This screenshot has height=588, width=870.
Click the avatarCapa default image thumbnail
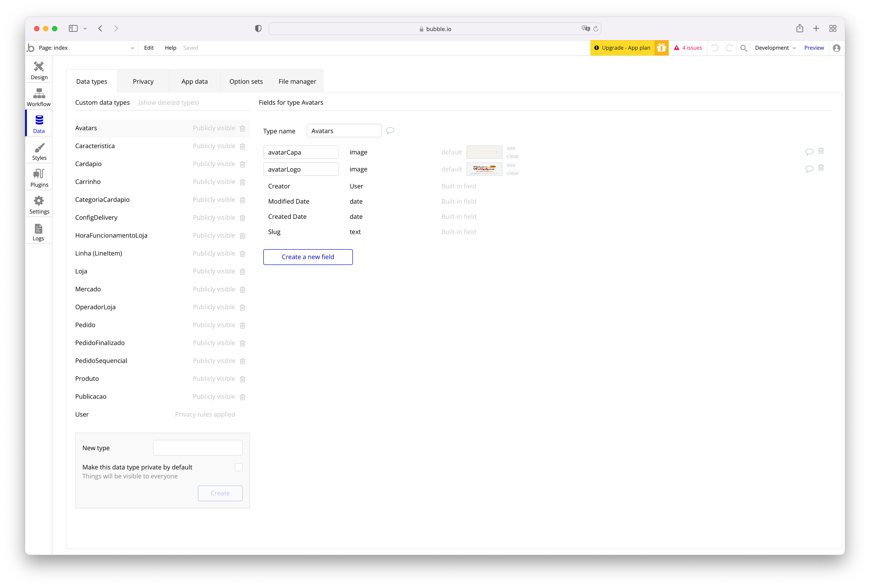pos(484,152)
